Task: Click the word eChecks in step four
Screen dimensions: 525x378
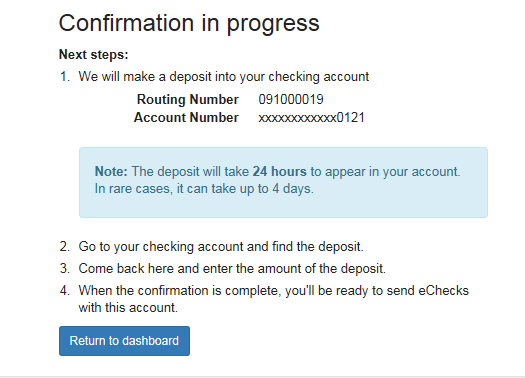Action: [444, 291]
